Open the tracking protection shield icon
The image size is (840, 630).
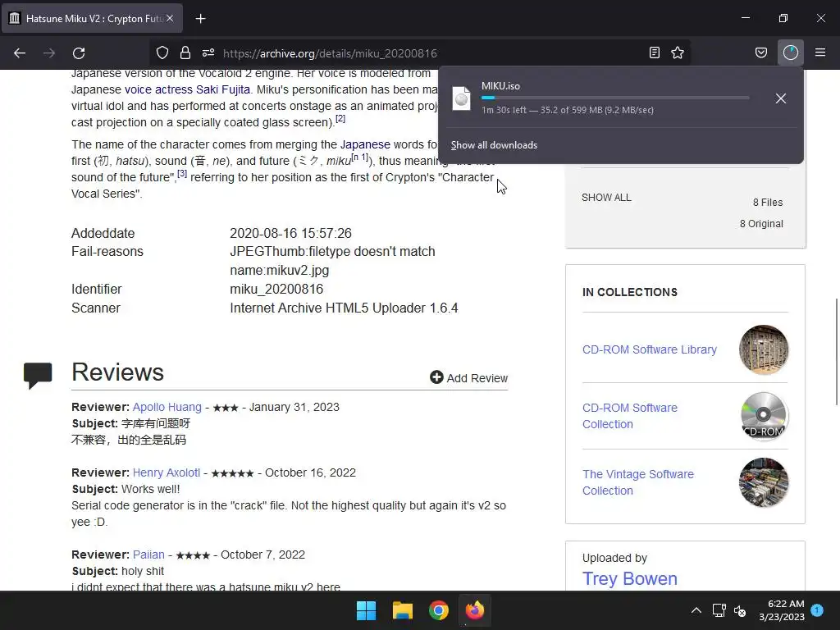click(162, 52)
